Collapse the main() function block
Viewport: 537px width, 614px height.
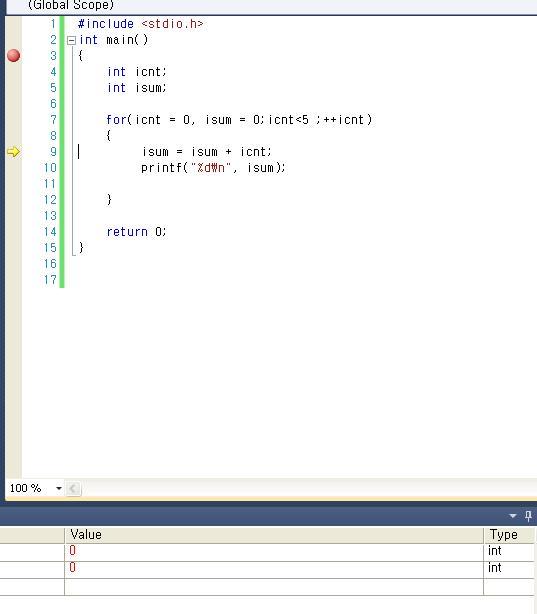(x=71, y=40)
